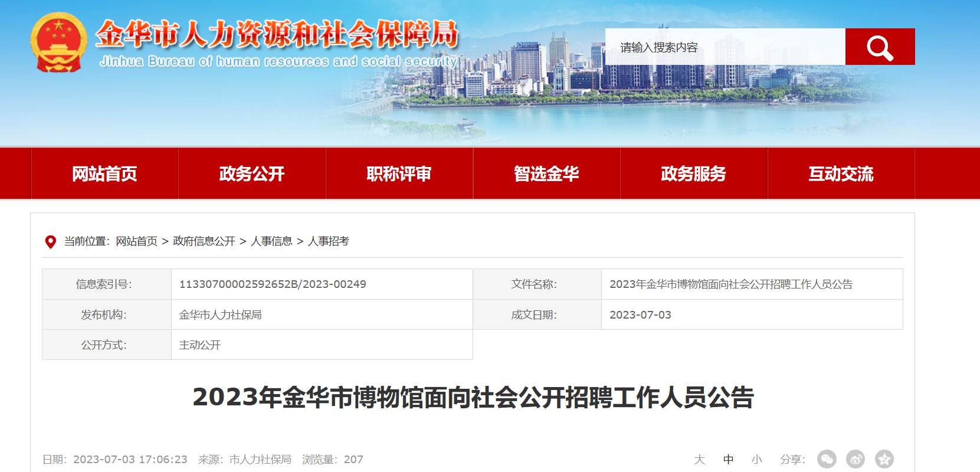Focus the 请输入搜索内容 search field

pyautogui.click(x=725, y=47)
